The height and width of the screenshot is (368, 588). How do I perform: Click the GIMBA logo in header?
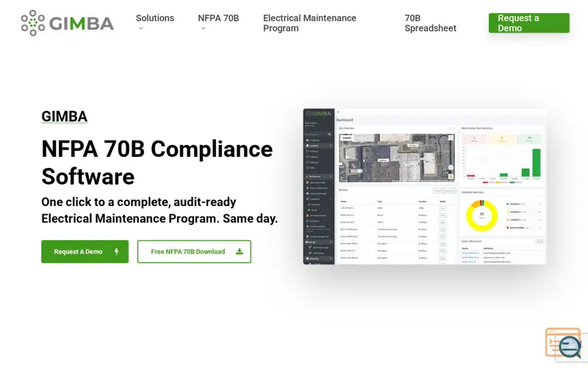tap(67, 23)
